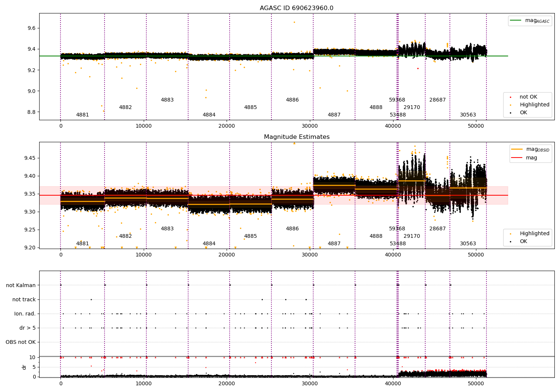The width and height of the screenshot is (560, 392).
Task: Select the mag OBSID legend entry
Action: tap(530, 149)
